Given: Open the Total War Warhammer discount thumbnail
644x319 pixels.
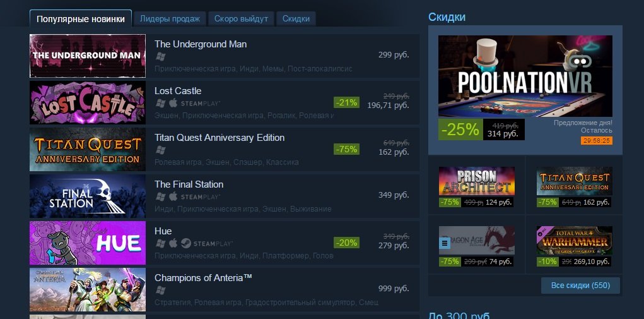Looking at the screenshot, I should (x=574, y=241).
